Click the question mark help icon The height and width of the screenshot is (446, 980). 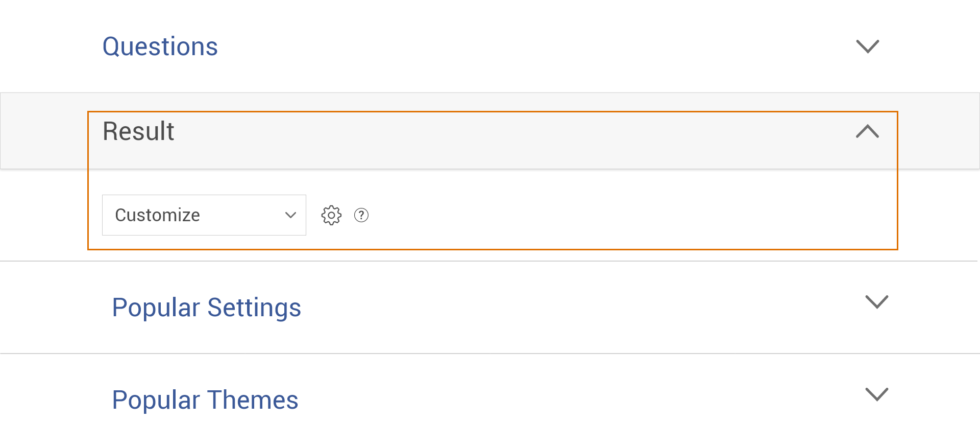[x=361, y=215]
